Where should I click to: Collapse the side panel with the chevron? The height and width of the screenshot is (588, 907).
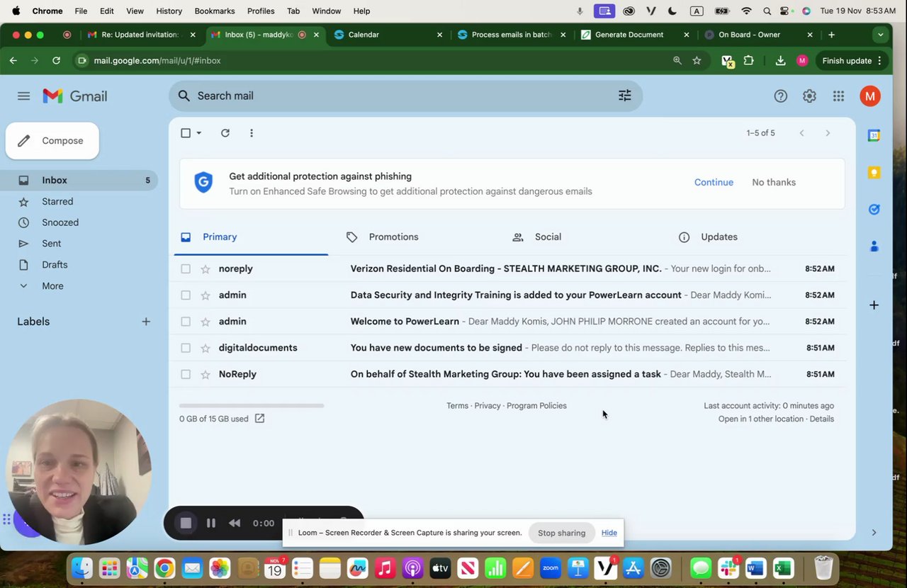874,533
